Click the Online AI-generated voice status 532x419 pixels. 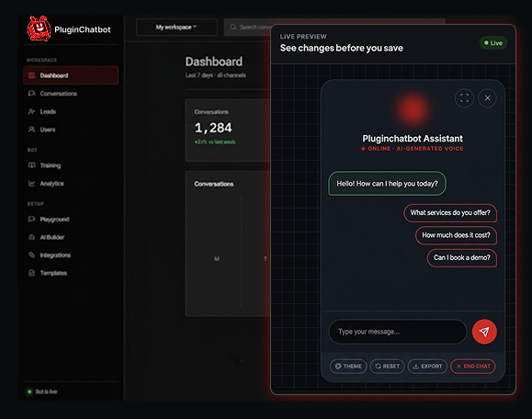click(x=413, y=149)
